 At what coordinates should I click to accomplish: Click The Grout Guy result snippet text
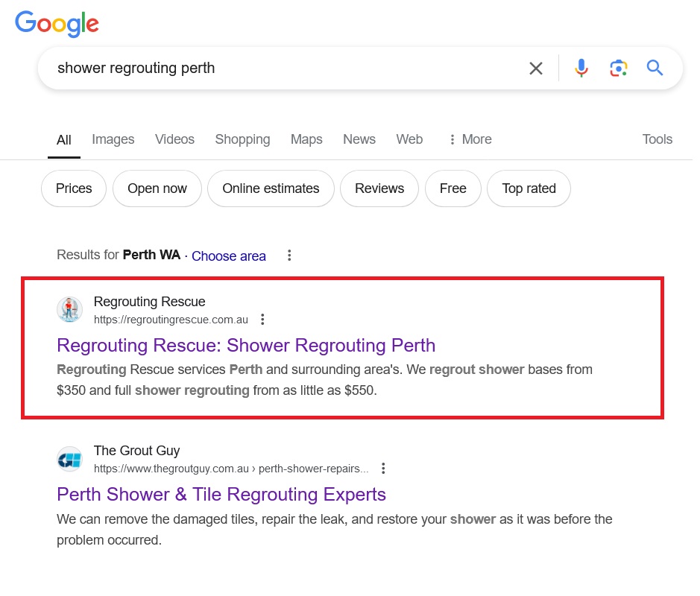(x=335, y=530)
